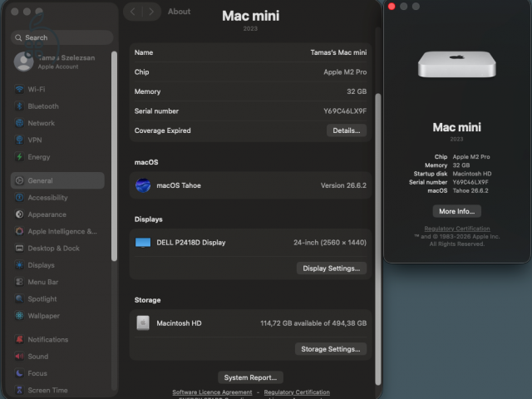This screenshot has height=399, width=532.
Task: Select the Desktop & Dock icon
Action: tap(19, 249)
